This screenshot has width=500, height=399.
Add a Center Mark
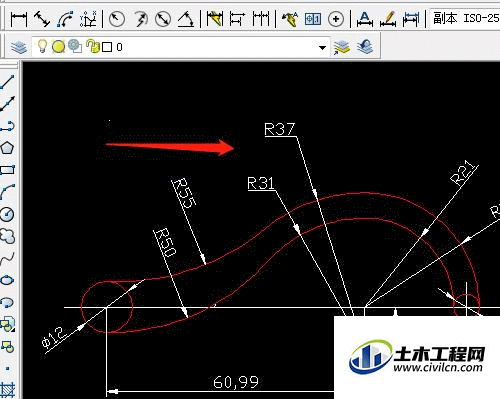tap(336, 19)
